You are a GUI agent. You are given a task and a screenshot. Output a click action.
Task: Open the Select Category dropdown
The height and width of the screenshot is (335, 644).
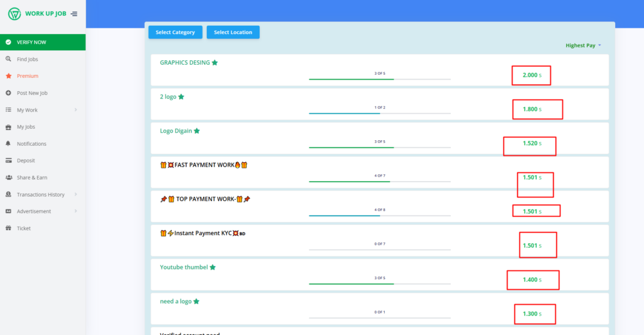pyautogui.click(x=175, y=32)
